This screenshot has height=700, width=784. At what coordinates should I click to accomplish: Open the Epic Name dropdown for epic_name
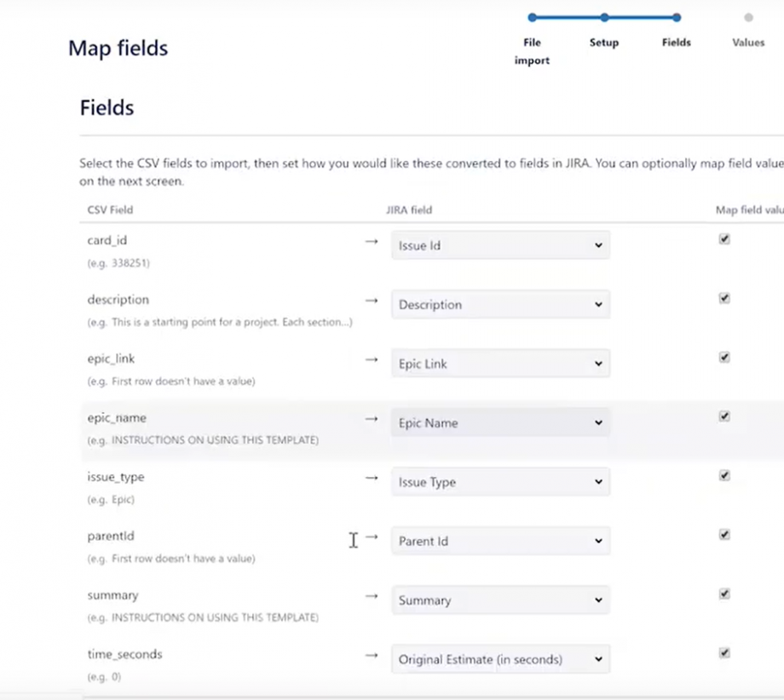(500, 422)
